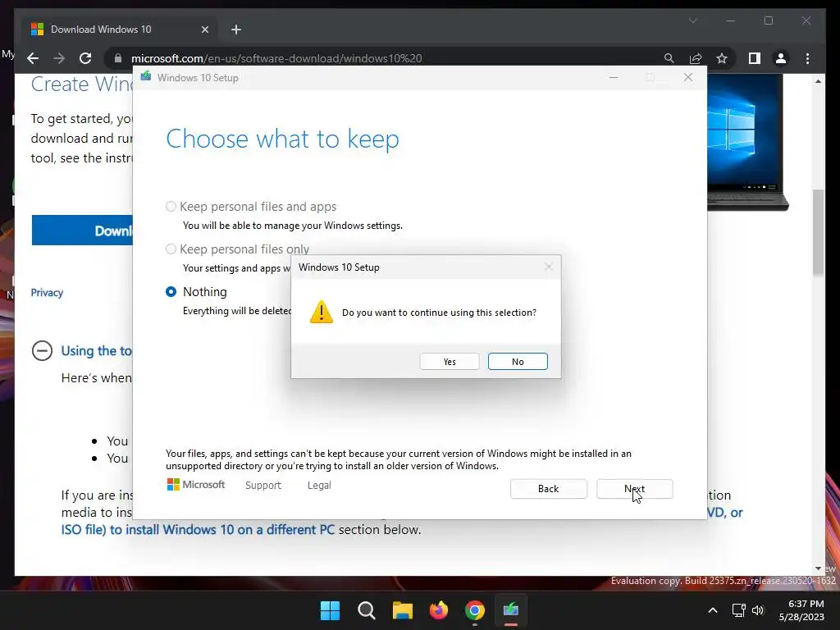Bookmark this page with the star icon
The image size is (840, 630).
pos(722,58)
